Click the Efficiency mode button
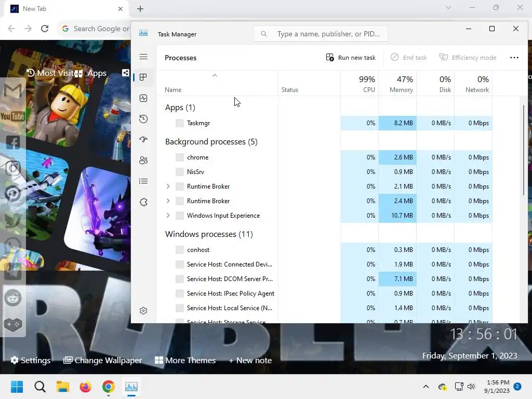The image size is (532, 399). (x=468, y=58)
